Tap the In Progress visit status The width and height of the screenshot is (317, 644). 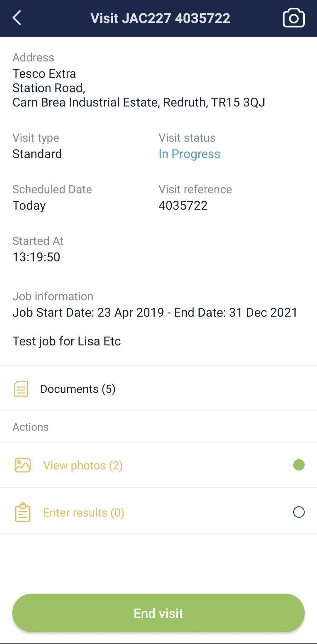pyautogui.click(x=189, y=154)
